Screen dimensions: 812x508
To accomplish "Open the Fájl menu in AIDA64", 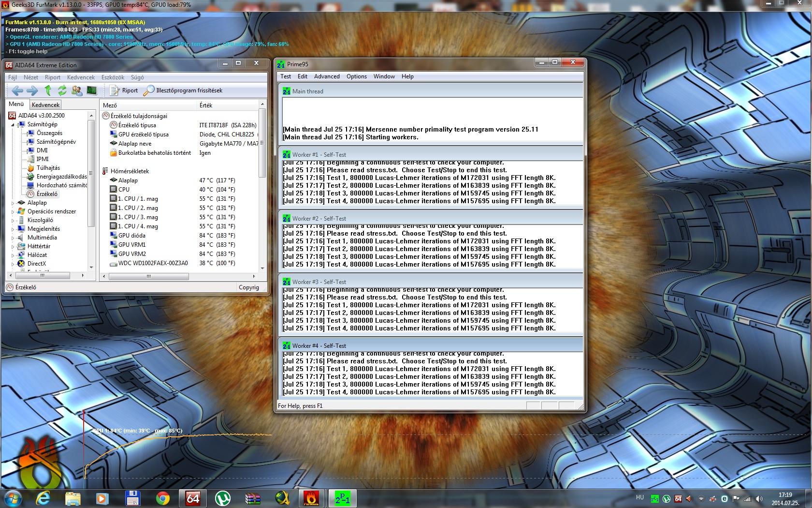I will pyautogui.click(x=13, y=77).
